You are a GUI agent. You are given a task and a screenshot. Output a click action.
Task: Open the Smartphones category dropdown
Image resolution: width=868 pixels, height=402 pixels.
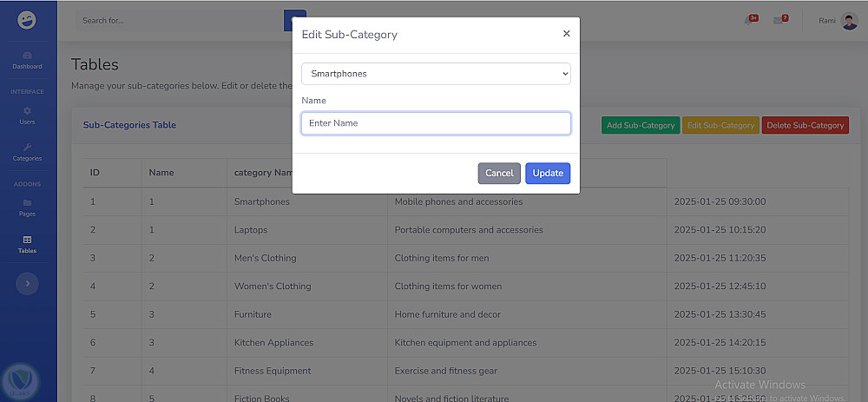point(436,74)
